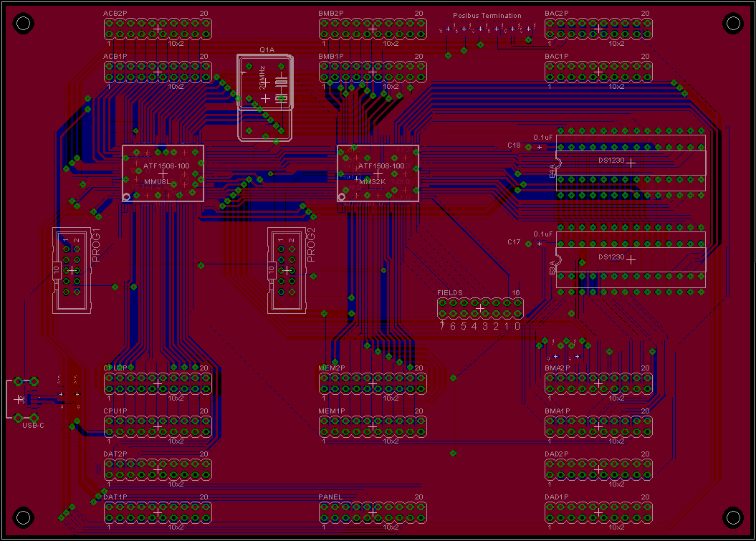The width and height of the screenshot is (756, 541).
Task: Select the BAC2P connector label
Action: [557, 14]
